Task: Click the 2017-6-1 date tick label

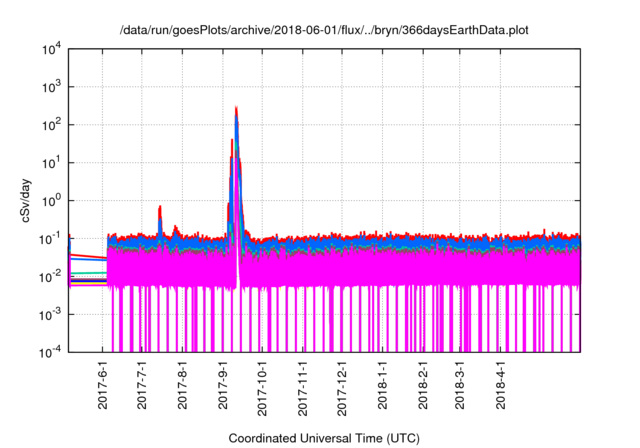Action: pos(102,385)
